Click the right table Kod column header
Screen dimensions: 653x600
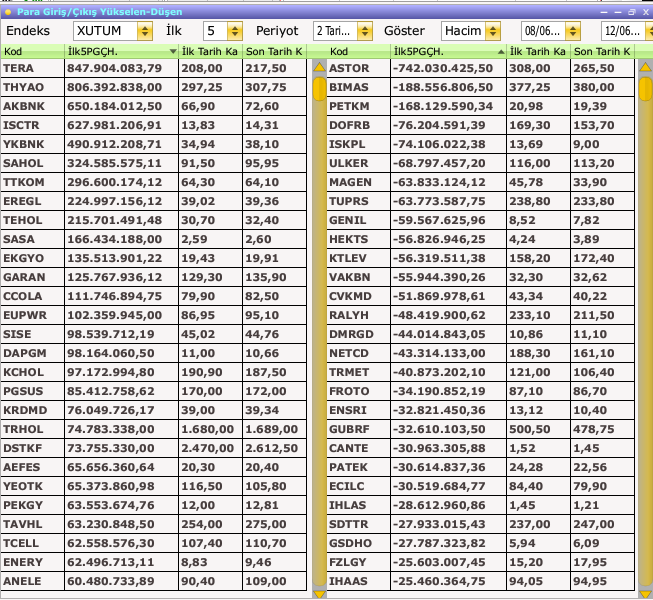(359, 52)
